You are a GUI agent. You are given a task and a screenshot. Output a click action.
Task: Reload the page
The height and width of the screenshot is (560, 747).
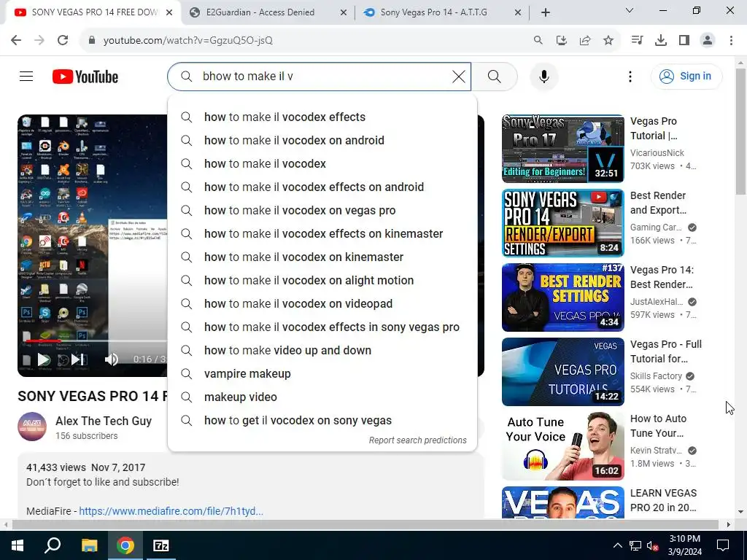click(63, 41)
